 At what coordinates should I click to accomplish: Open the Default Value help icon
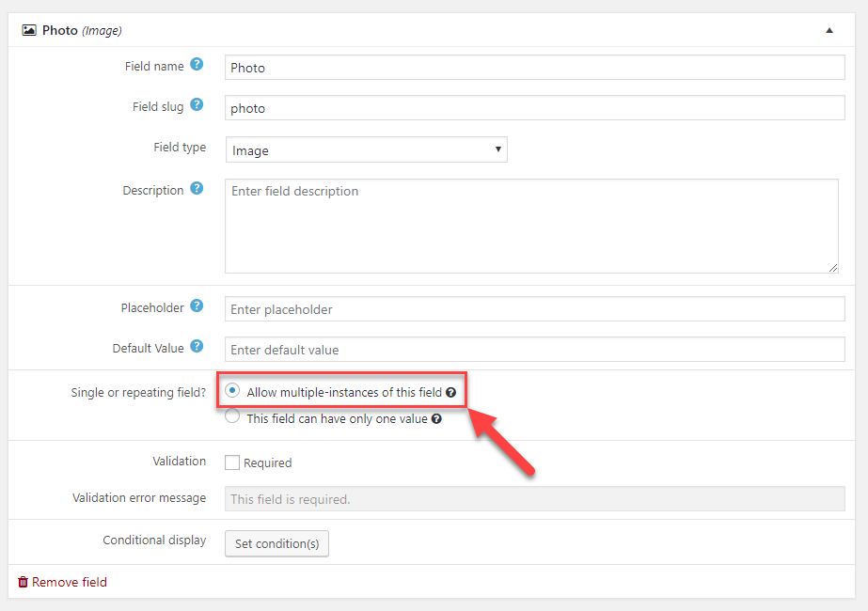[x=197, y=346]
